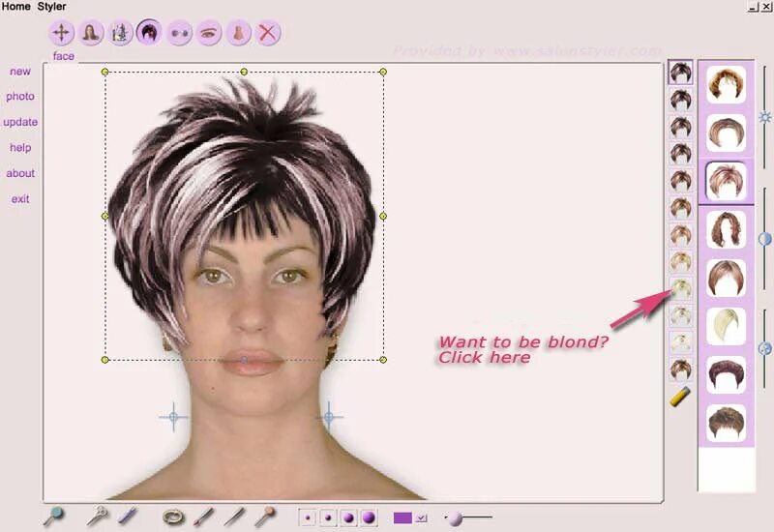
Task: Choose the dark burgundy bowl-cut thumbnail
Action: 727,374
